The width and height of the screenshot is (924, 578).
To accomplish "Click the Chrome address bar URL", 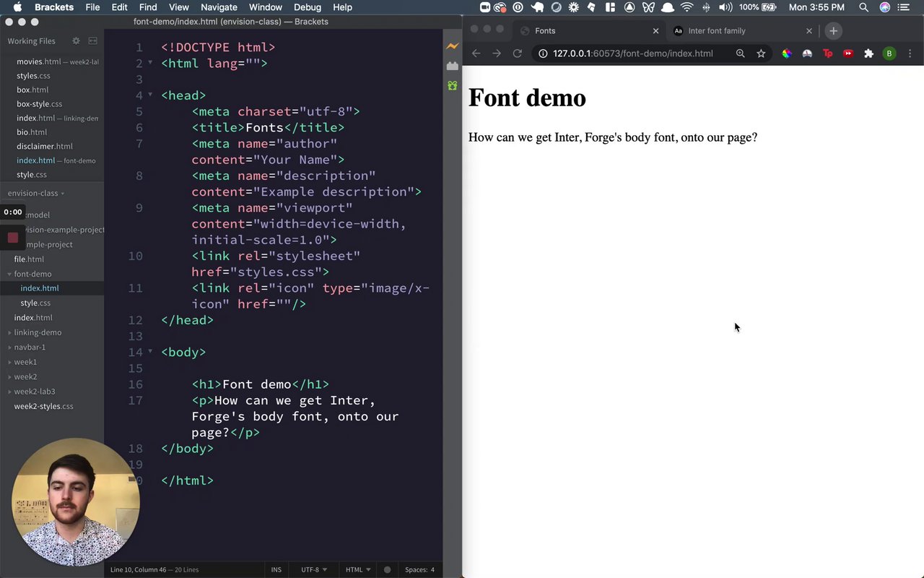I will tap(632, 53).
